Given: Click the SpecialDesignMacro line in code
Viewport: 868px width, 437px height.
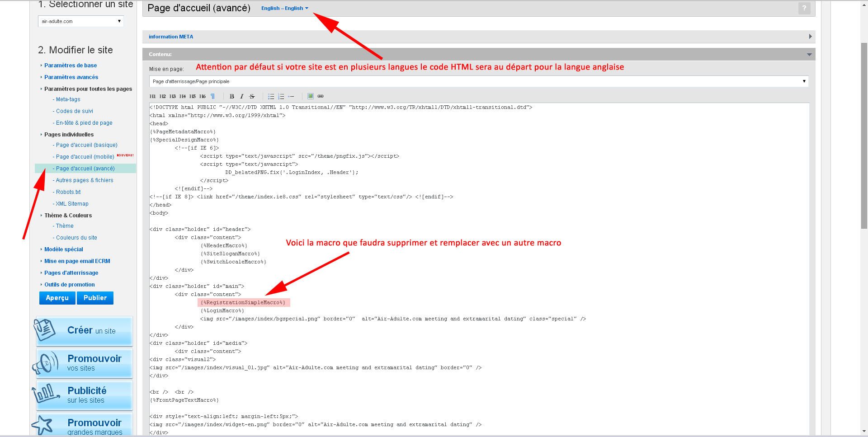Looking at the screenshot, I should (x=184, y=140).
